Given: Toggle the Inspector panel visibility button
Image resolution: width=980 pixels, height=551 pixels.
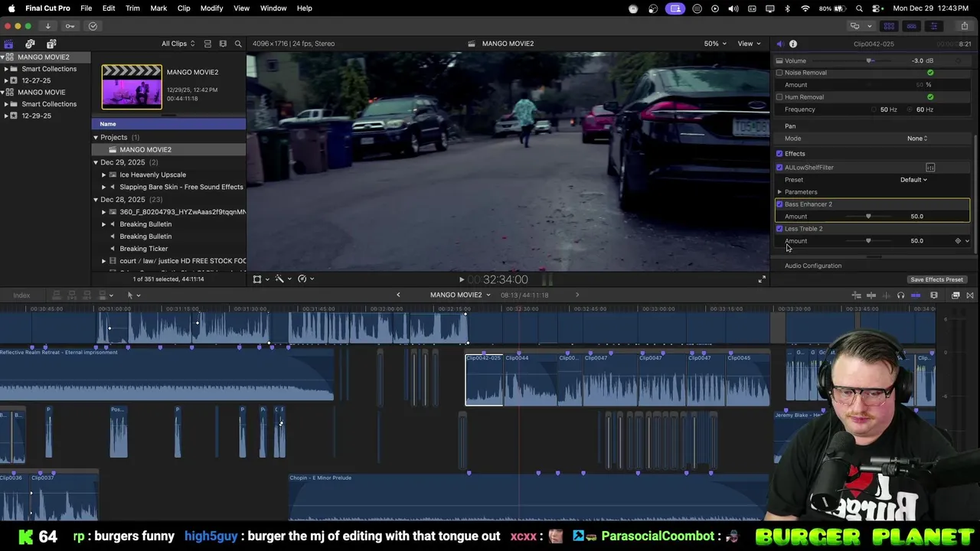Looking at the screenshot, I should tap(933, 26).
